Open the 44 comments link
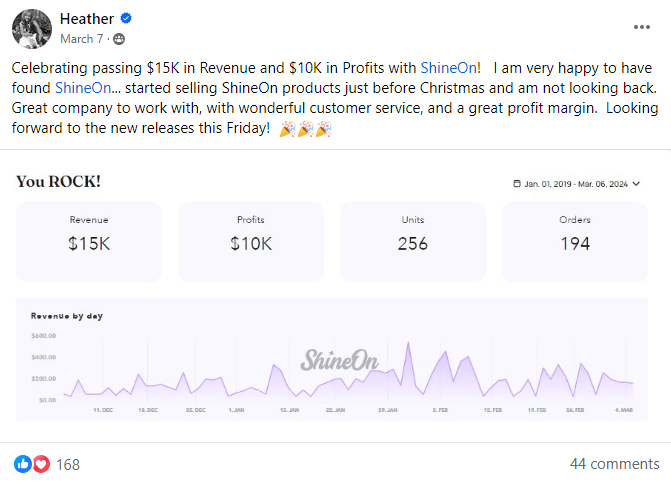Viewport: 671px width, 482px height. pos(614,464)
